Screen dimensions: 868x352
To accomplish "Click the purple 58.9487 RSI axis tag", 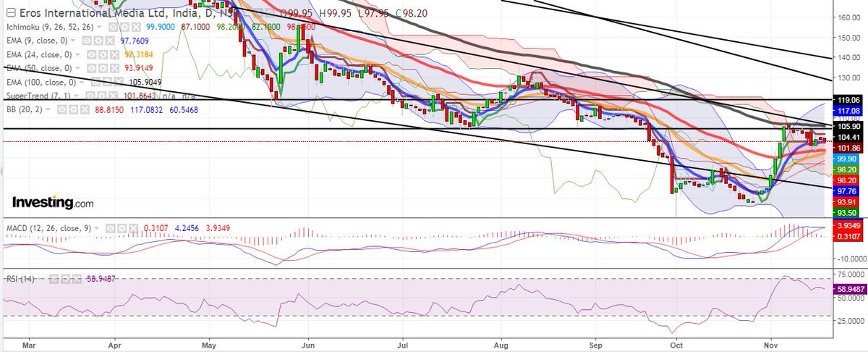I will pyautogui.click(x=850, y=288).
